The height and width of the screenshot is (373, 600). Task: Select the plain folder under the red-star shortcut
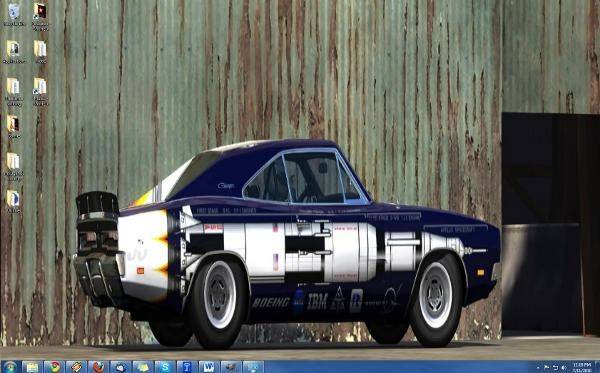[40, 52]
